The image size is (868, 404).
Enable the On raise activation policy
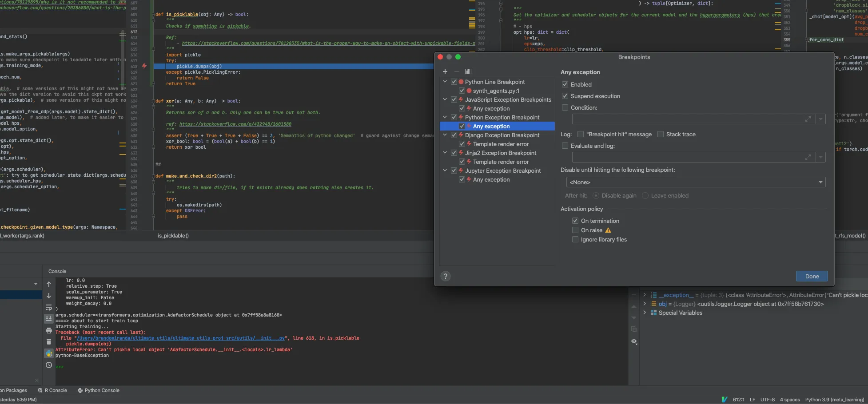575,230
